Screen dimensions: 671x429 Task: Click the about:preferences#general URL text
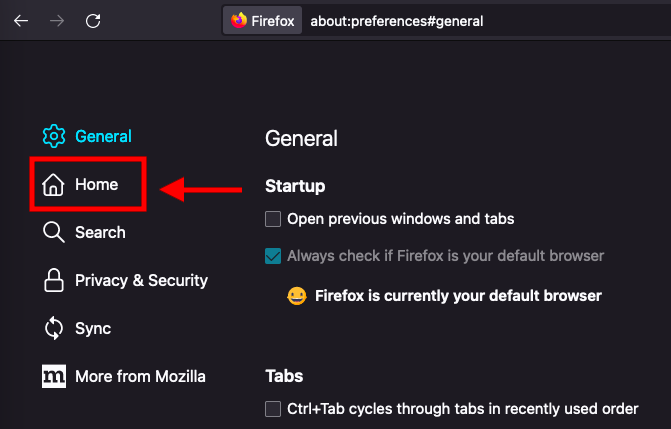[396, 20]
